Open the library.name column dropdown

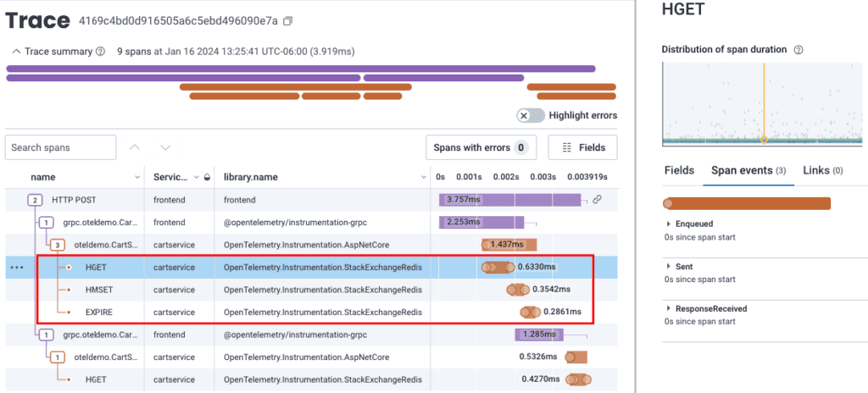point(425,177)
